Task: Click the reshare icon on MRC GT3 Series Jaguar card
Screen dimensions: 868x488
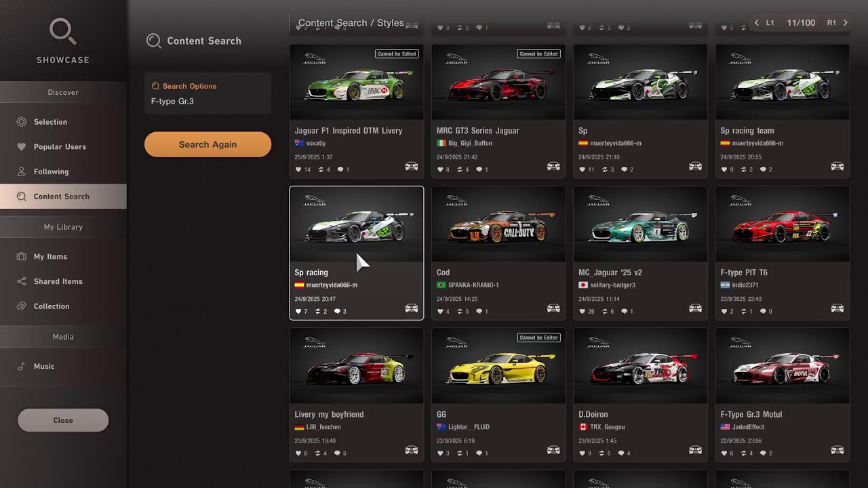Action: point(460,169)
